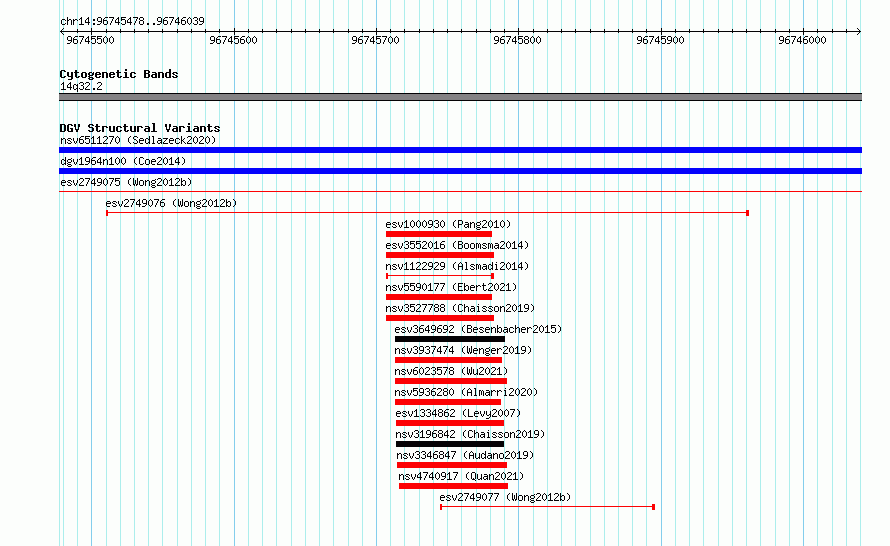Select black bar under nsv3196842 (Chaisson2019)

click(x=450, y=444)
